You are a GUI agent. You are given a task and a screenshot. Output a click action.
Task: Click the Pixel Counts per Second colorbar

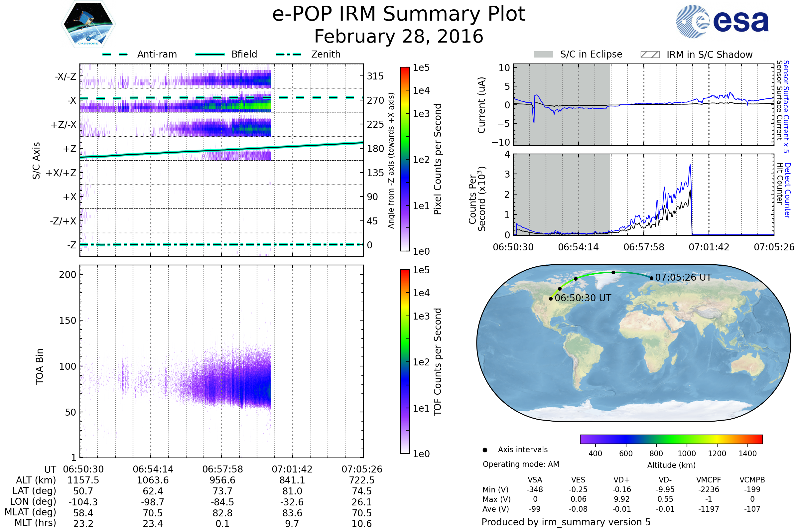tap(405, 159)
